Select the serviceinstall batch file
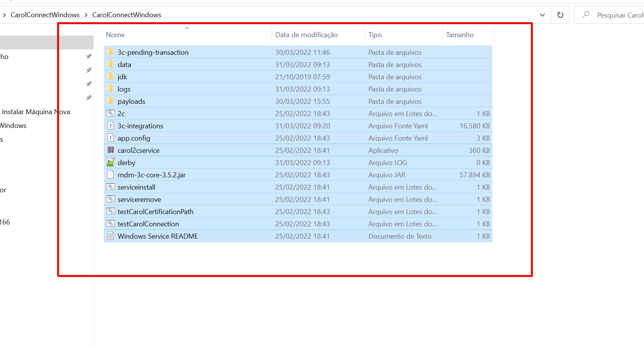Viewport: 644px width, 347px height. [x=136, y=187]
